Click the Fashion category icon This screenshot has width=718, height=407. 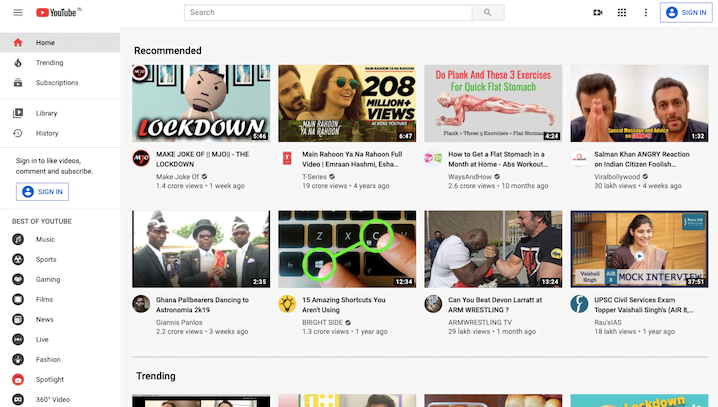click(x=18, y=359)
